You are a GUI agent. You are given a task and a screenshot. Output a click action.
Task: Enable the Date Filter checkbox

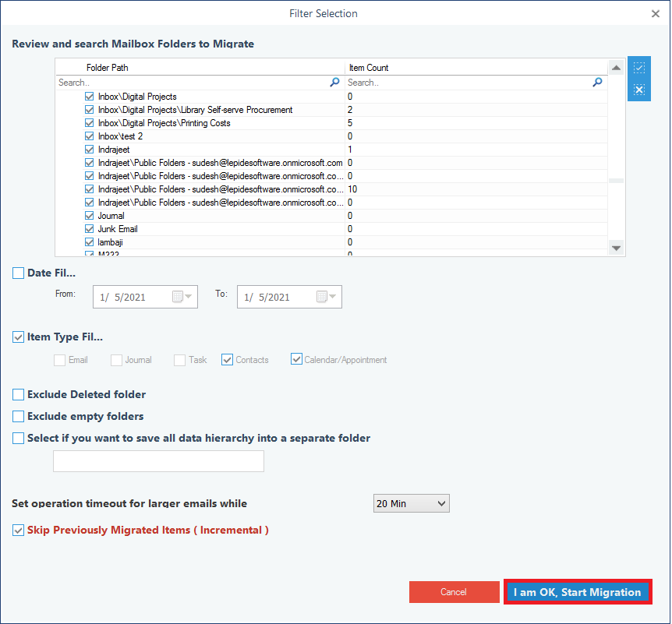(x=18, y=273)
